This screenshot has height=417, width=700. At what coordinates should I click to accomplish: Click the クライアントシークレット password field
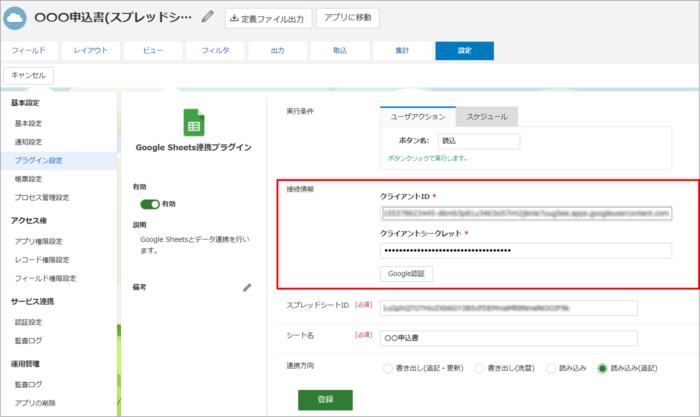[x=526, y=250]
